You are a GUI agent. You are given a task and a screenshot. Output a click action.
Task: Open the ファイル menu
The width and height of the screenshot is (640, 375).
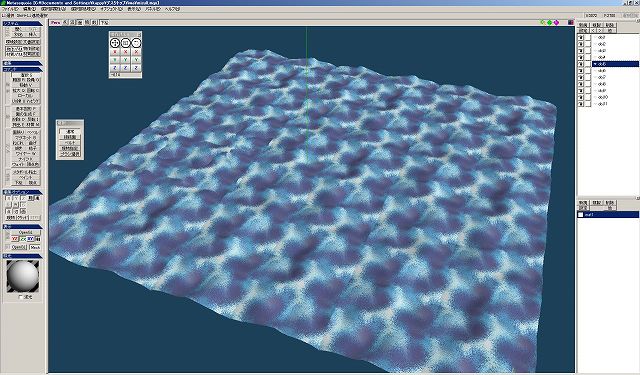click(x=10, y=9)
